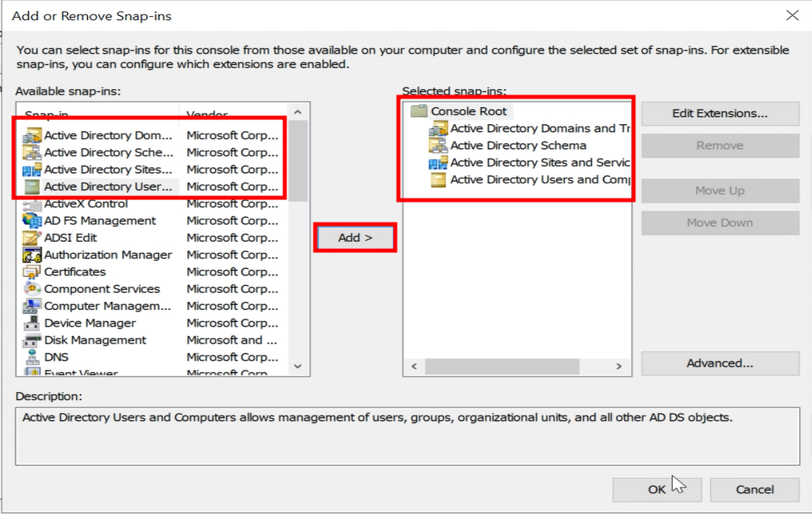812x514 pixels.
Task: Select the Component Services snap-in icon
Action: (32, 288)
